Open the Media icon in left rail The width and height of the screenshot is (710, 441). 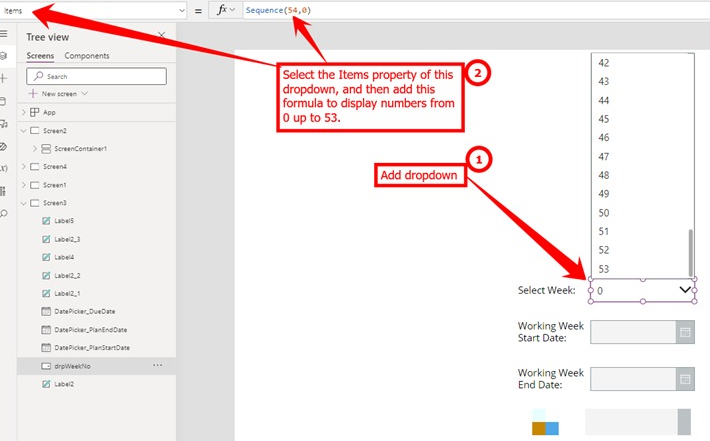4,124
